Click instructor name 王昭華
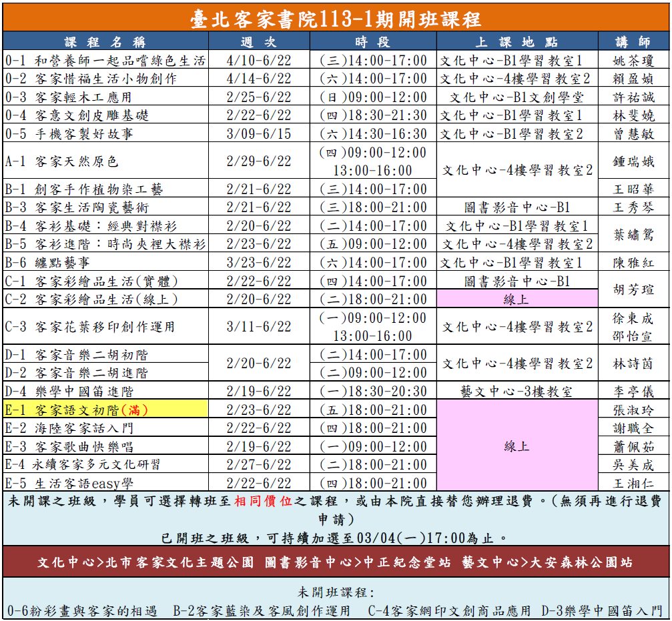 click(633, 189)
